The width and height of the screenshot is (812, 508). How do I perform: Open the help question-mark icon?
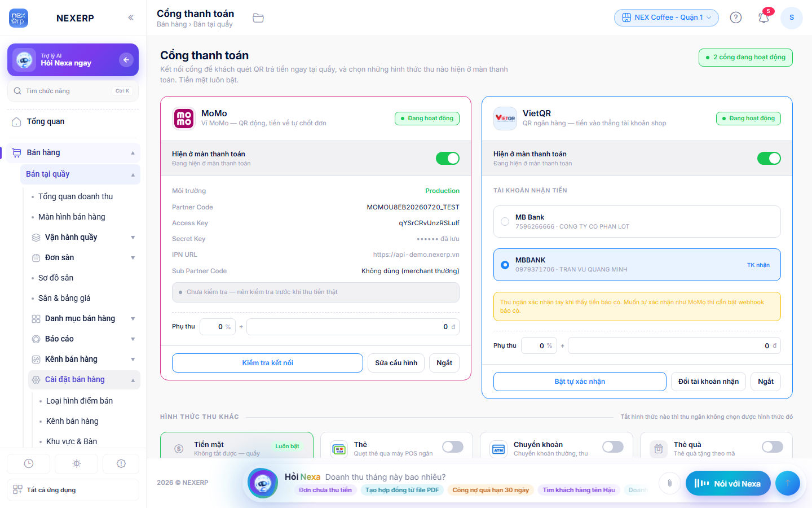click(736, 17)
